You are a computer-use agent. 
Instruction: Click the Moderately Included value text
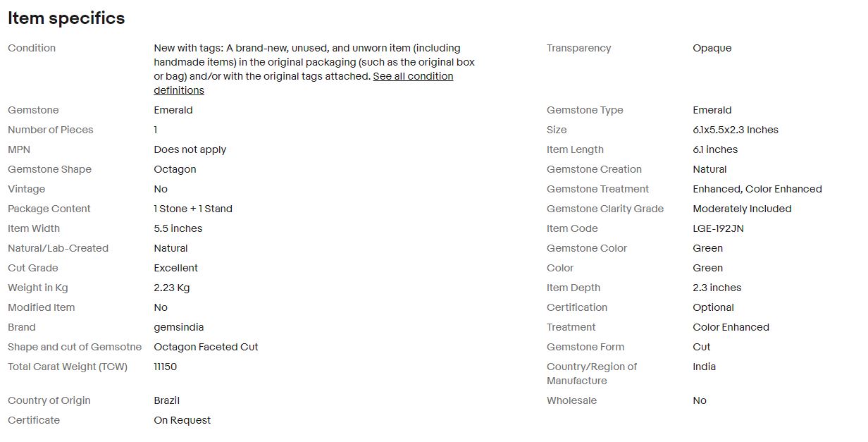coord(742,209)
